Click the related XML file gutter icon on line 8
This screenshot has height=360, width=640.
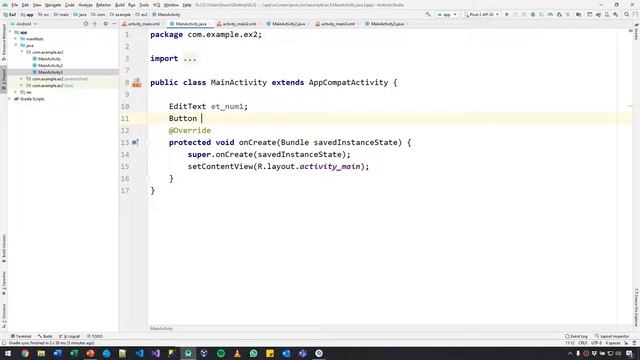click(137, 83)
